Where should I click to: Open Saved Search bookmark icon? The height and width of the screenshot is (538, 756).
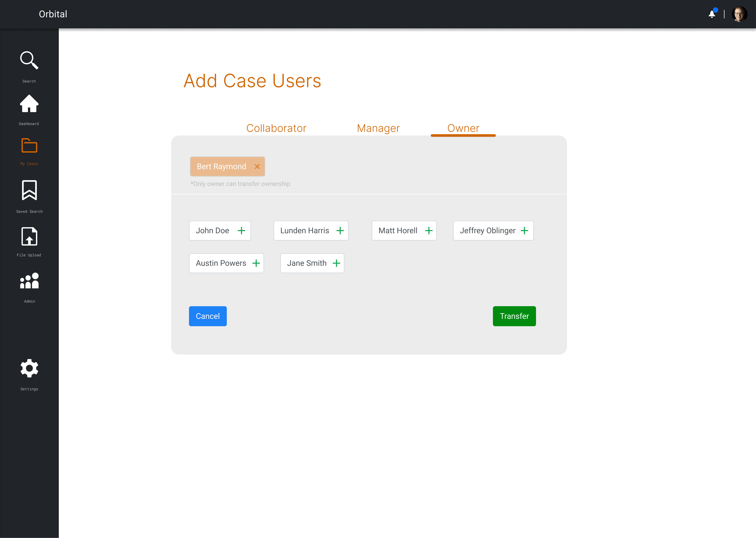(x=29, y=190)
